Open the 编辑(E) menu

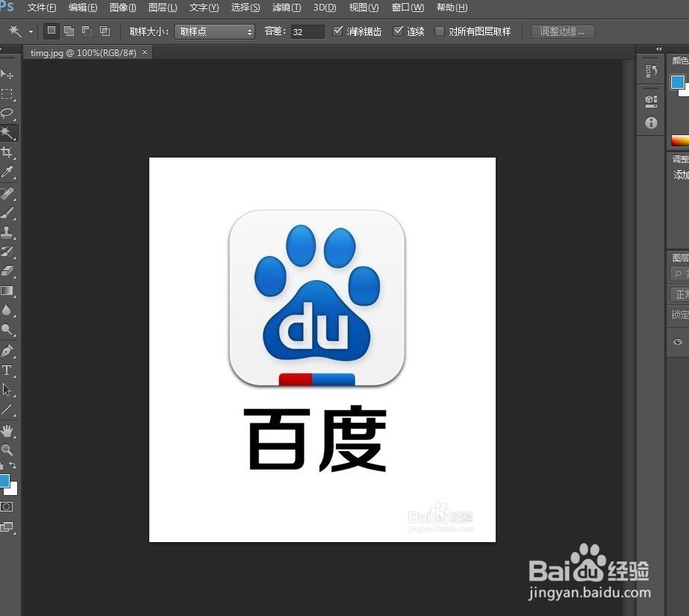point(83,7)
